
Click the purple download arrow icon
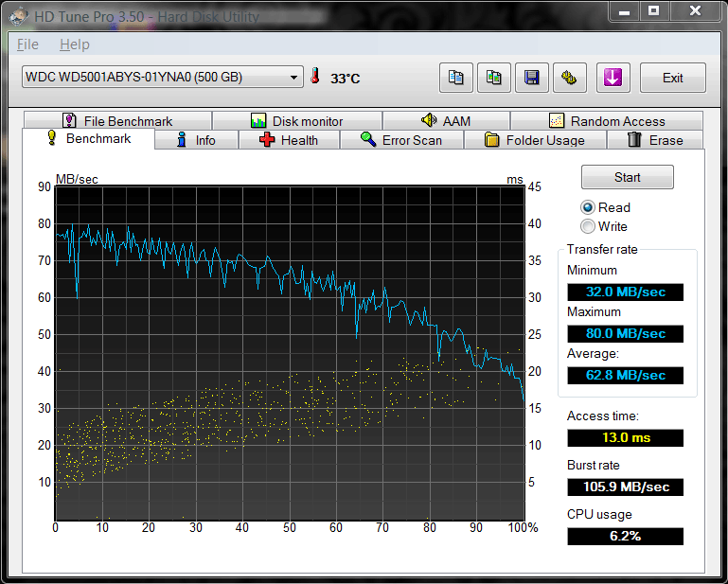click(613, 78)
